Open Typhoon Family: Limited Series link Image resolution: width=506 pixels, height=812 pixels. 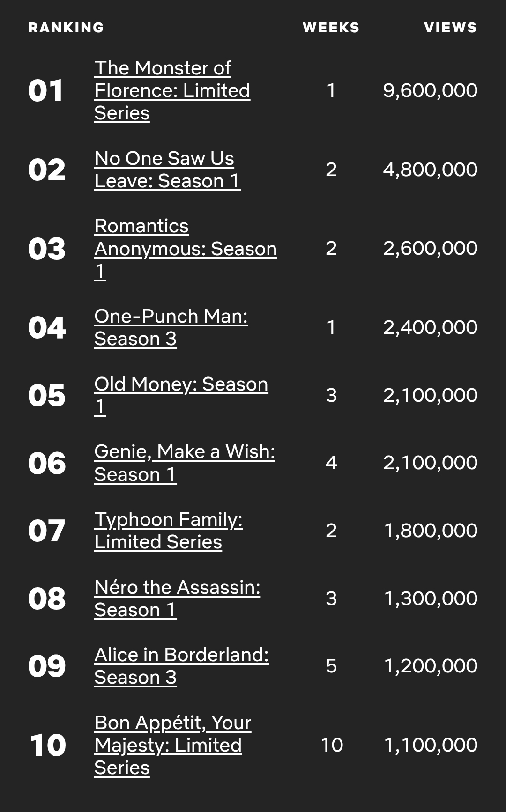point(168,531)
